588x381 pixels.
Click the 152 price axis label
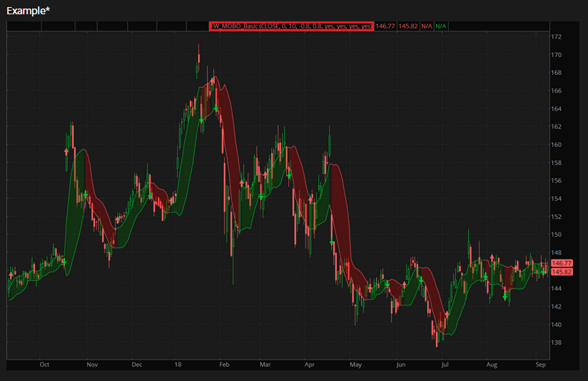tap(556, 217)
